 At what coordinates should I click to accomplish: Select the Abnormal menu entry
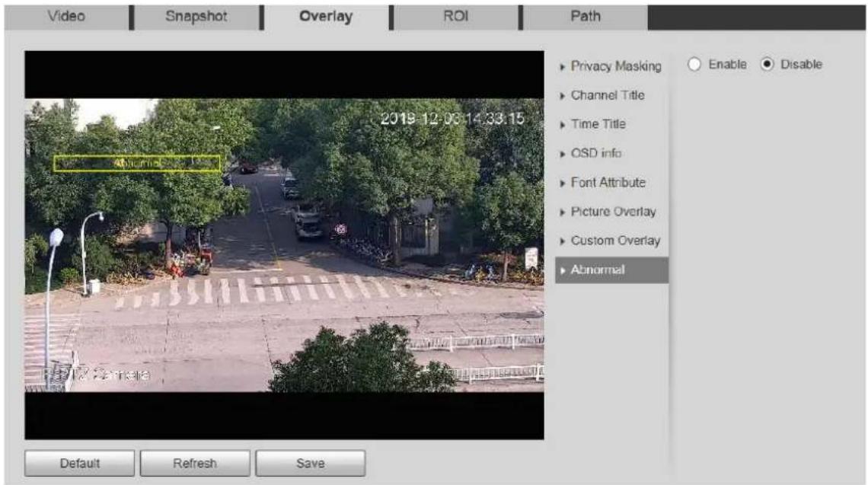tap(611, 270)
